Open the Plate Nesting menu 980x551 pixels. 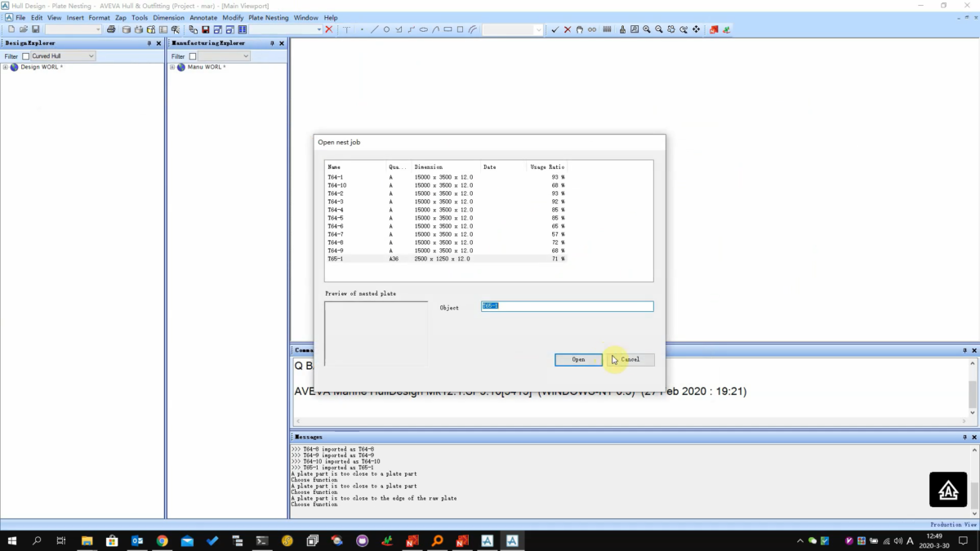[268, 17]
